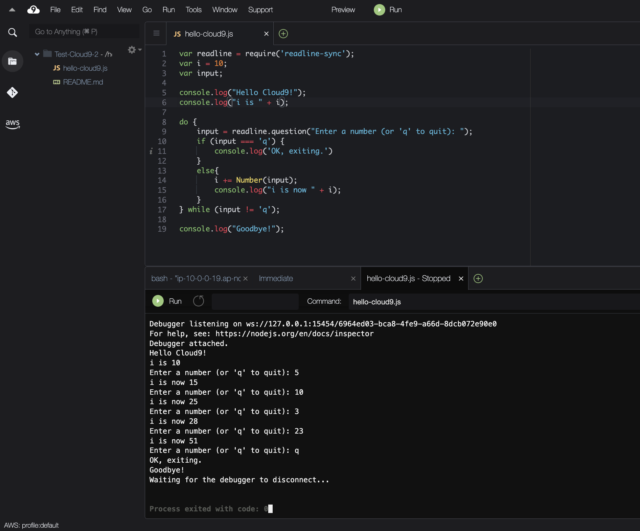Viewport: 640px width, 531px height.
Task: Click the Go to Anything search field
Action: tap(84, 32)
